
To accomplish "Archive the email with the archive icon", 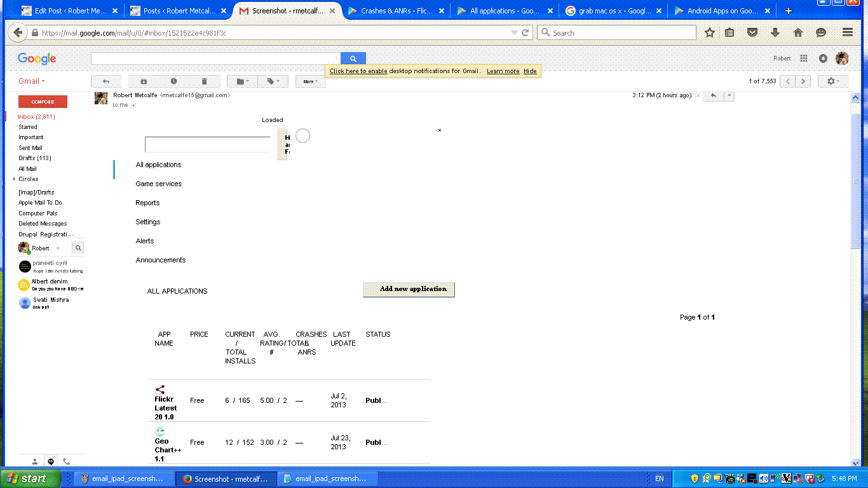I will (144, 81).
